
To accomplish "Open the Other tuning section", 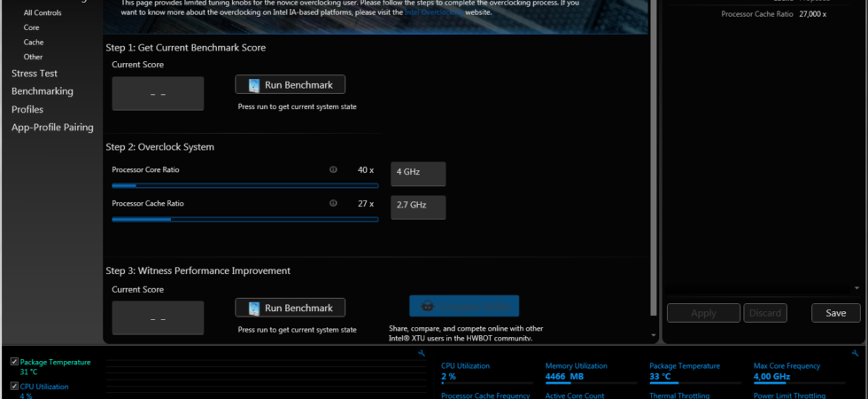I will point(34,57).
